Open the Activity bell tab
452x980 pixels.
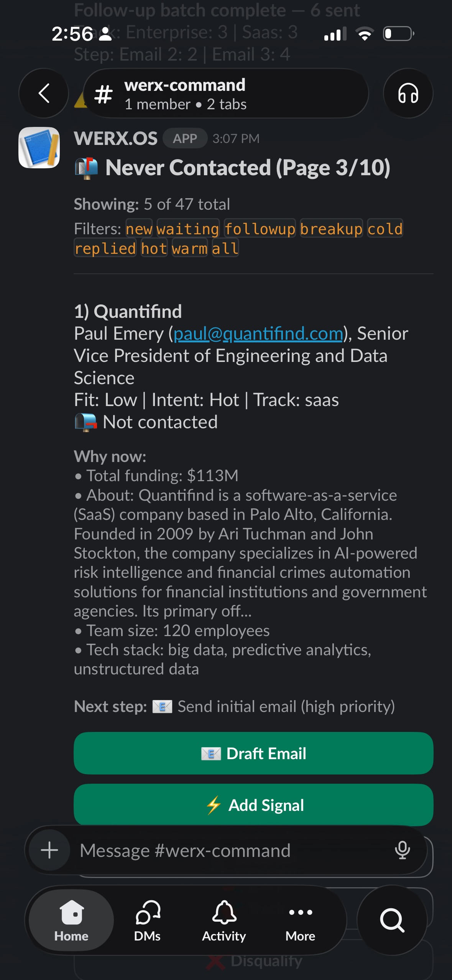[x=224, y=921]
